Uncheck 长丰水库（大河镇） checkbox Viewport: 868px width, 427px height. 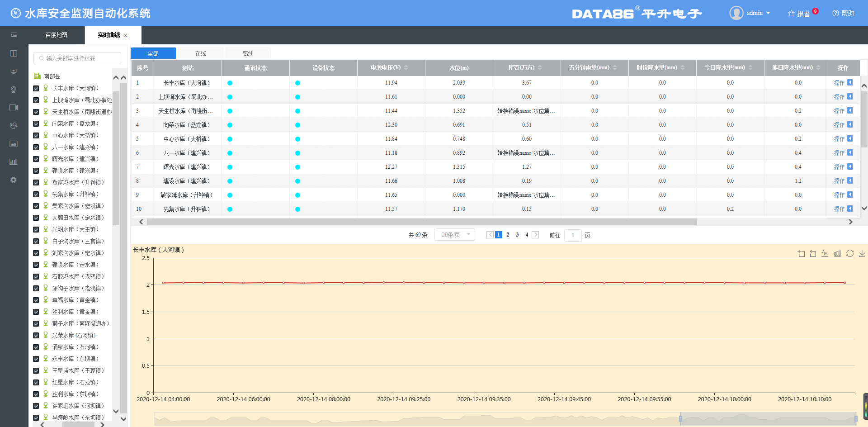36,88
